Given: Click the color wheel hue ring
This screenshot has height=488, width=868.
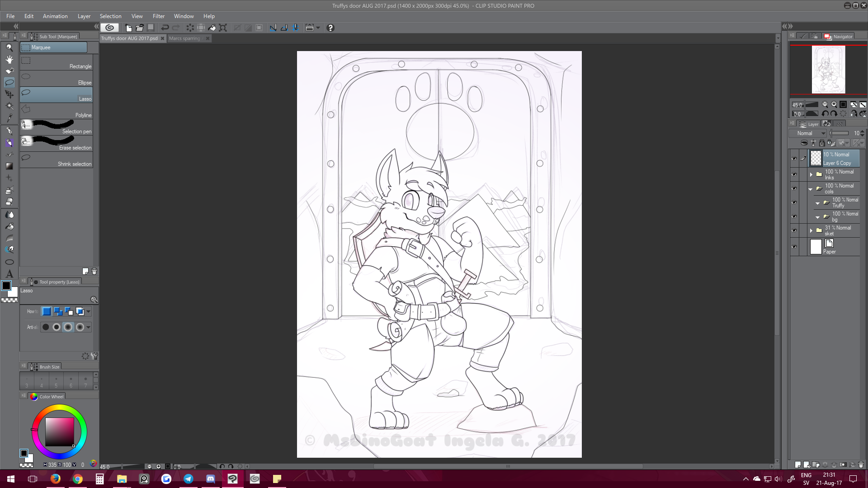Looking at the screenshot, I should [x=59, y=408].
